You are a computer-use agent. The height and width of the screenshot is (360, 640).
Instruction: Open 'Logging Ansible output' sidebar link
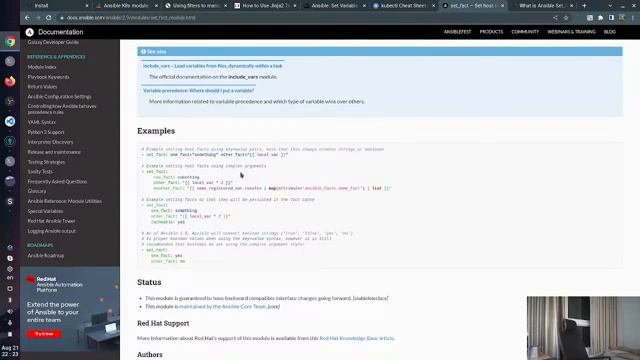click(x=51, y=231)
